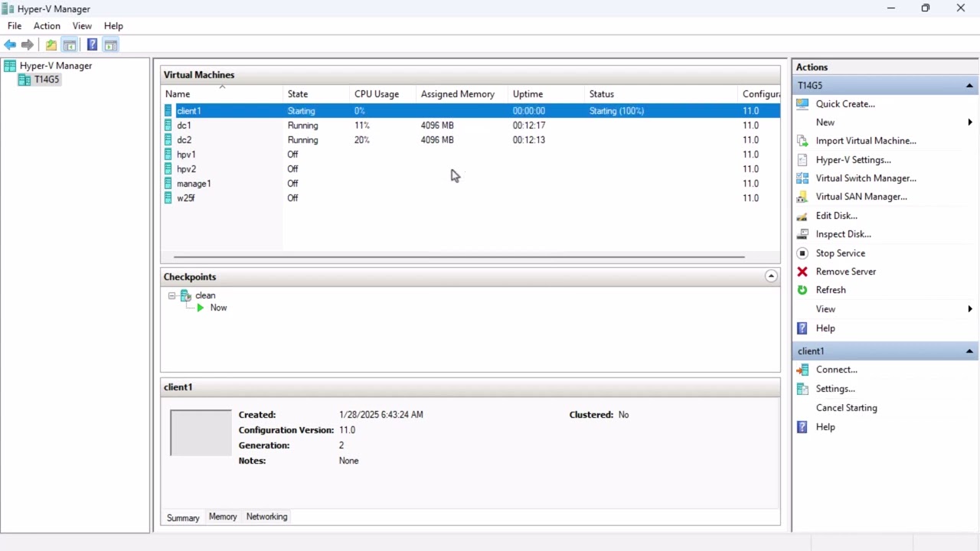This screenshot has width=980, height=551.
Task: Click the Up one level folder icon
Action: click(x=51, y=44)
